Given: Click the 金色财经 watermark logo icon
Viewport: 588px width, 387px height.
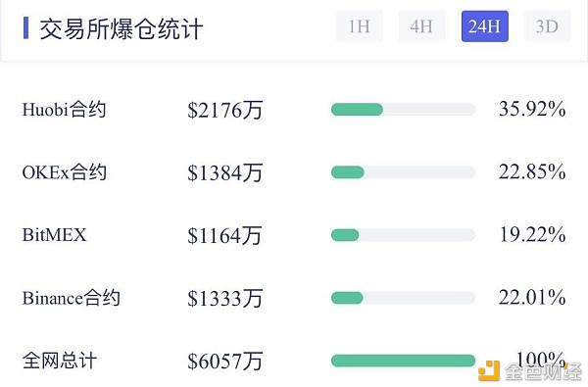Looking at the screenshot, I should [x=489, y=370].
